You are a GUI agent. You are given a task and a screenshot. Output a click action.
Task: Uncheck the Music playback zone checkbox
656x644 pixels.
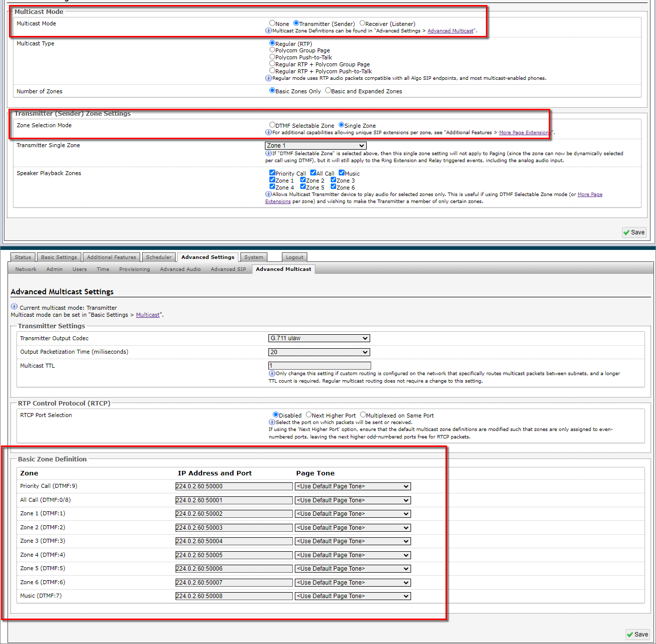coord(342,173)
